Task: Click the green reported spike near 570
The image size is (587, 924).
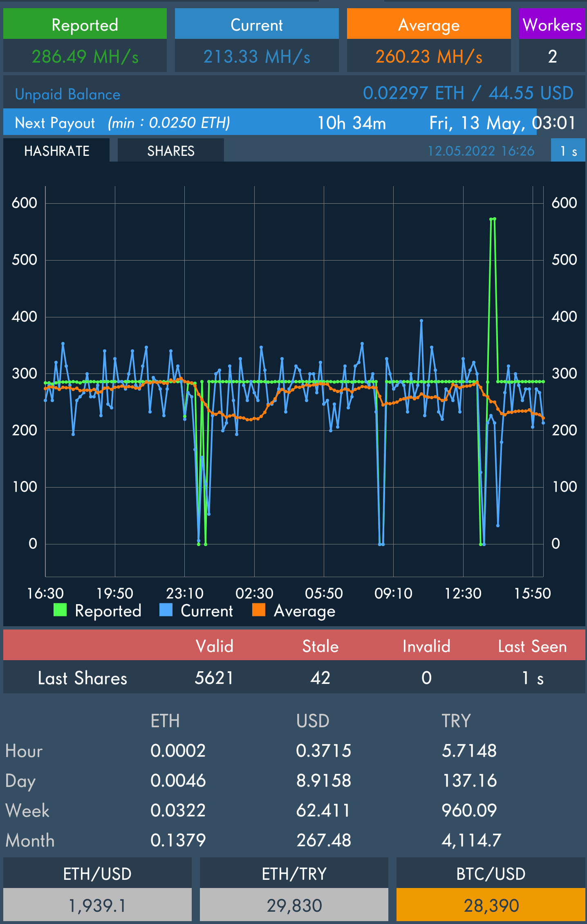Action: pos(493,219)
